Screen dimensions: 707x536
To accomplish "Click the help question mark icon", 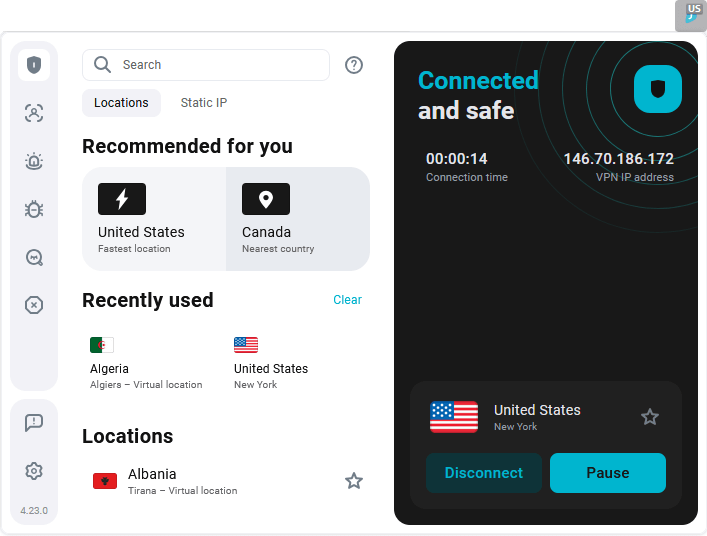I will (x=354, y=65).
